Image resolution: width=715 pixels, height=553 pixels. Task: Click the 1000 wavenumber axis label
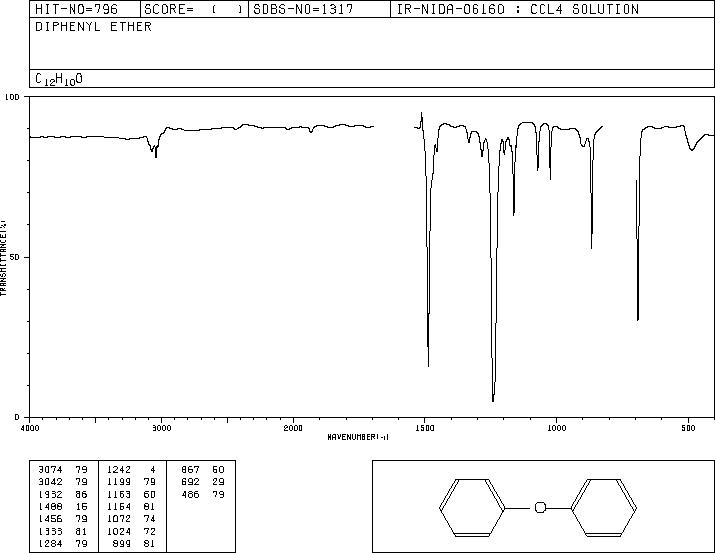point(556,428)
